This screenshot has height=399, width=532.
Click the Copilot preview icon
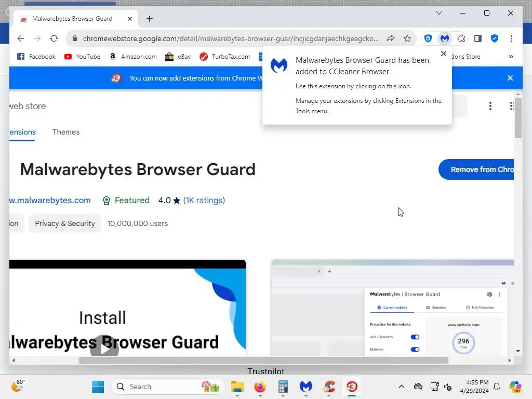[x=515, y=387]
